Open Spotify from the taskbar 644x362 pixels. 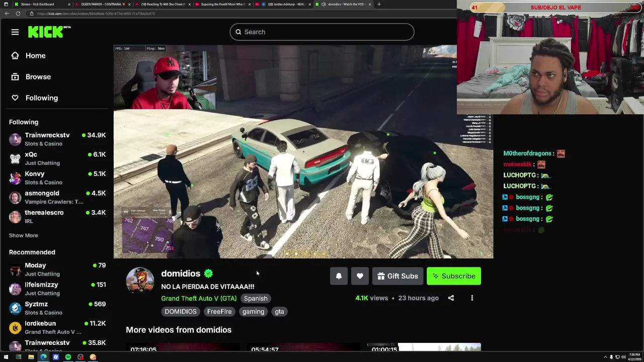click(x=68, y=357)
